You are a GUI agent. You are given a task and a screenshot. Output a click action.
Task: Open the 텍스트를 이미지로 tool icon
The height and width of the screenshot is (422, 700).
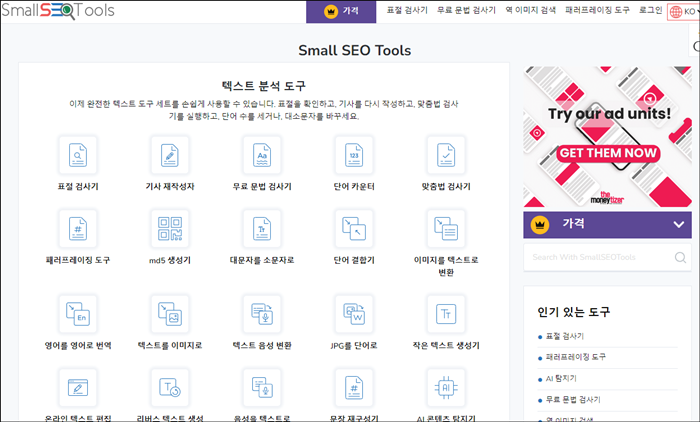170,314
